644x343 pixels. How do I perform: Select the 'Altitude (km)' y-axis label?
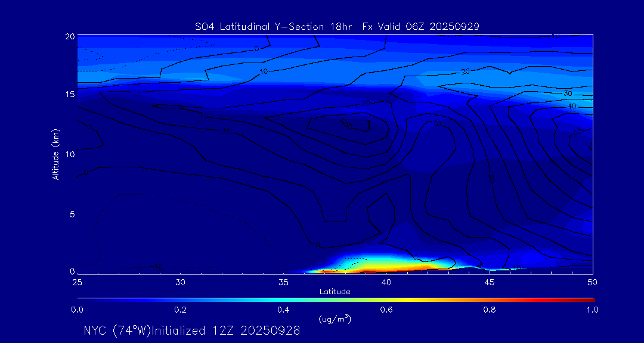click(55, 154)
